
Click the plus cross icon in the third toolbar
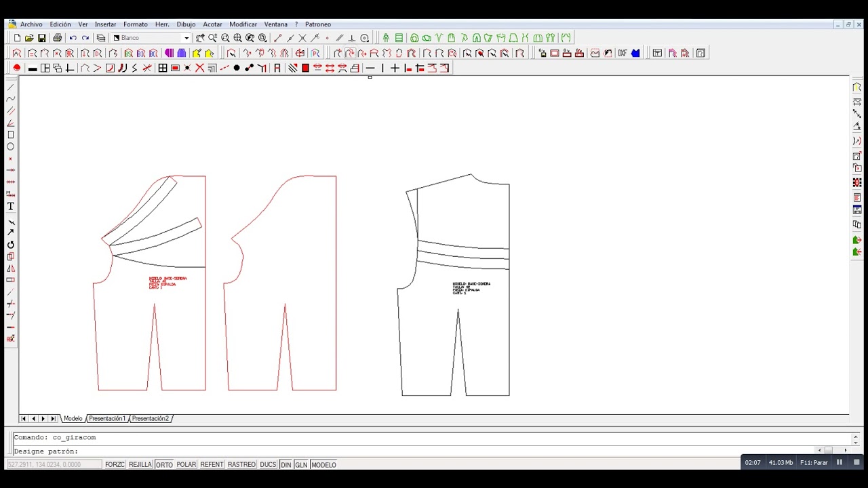click(x=395, y=68)
